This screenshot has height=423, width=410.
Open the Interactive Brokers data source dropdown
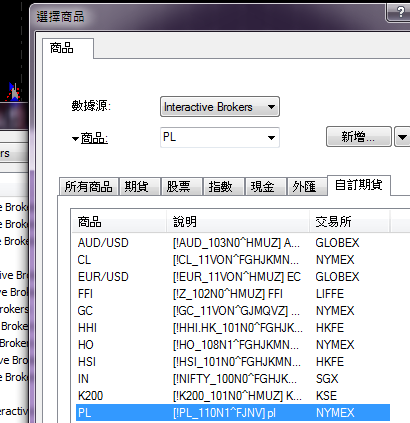pyautogui.click(x=220, y=107)
